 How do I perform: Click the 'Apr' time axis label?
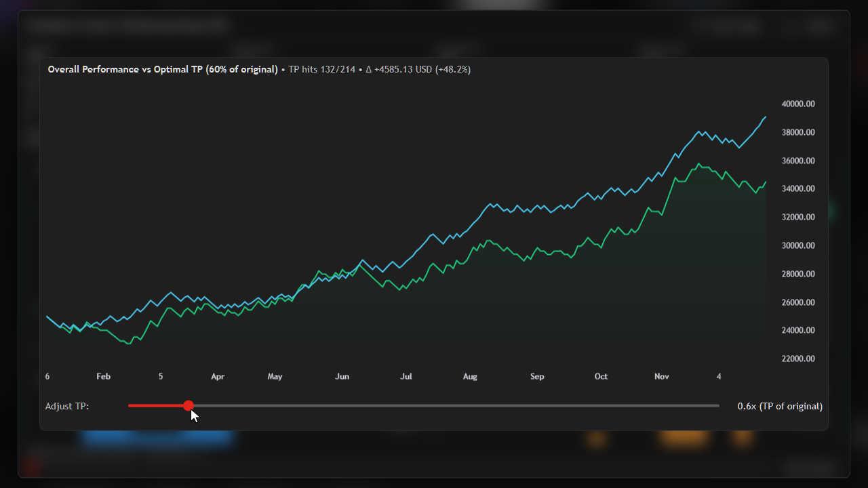(x=218, y=376)
